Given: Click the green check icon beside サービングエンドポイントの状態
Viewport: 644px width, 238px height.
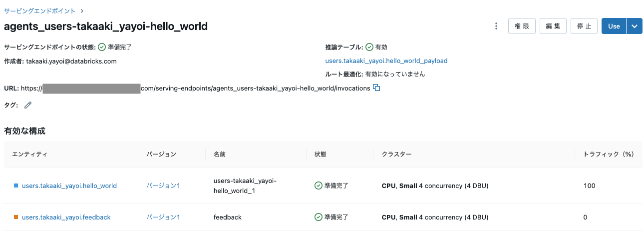Looking at the screenshot, I should pyautogui.click(x=101, y=47).
